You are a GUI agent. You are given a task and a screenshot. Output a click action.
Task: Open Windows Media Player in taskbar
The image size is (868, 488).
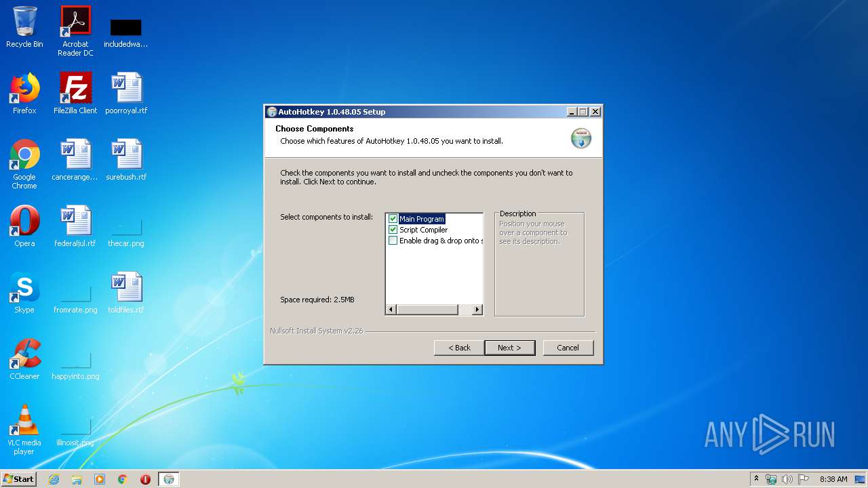100,479
